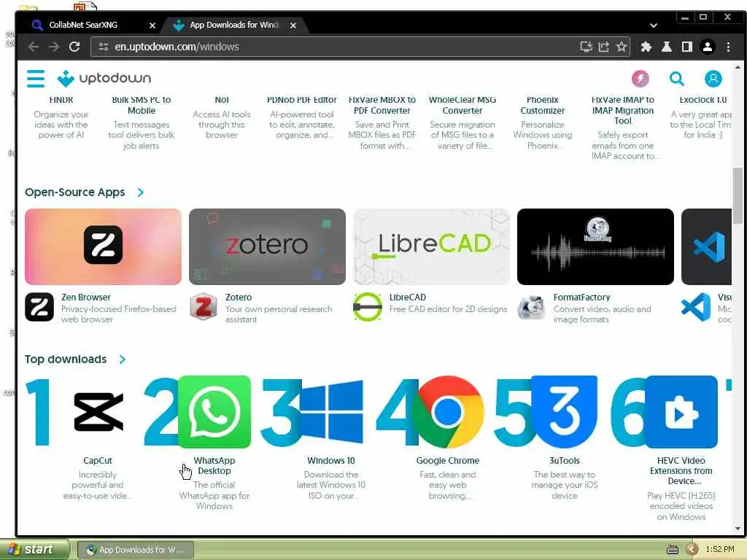Viewport: 747px width, 560px height.
Task: Click the taskbar clock showing 1:52 PM
Action: 720,550
